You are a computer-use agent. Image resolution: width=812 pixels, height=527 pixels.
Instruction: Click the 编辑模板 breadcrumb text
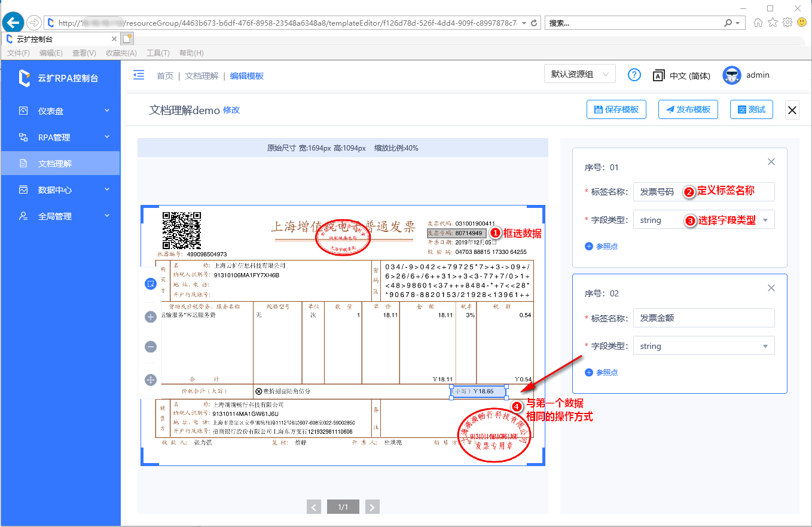247,76
